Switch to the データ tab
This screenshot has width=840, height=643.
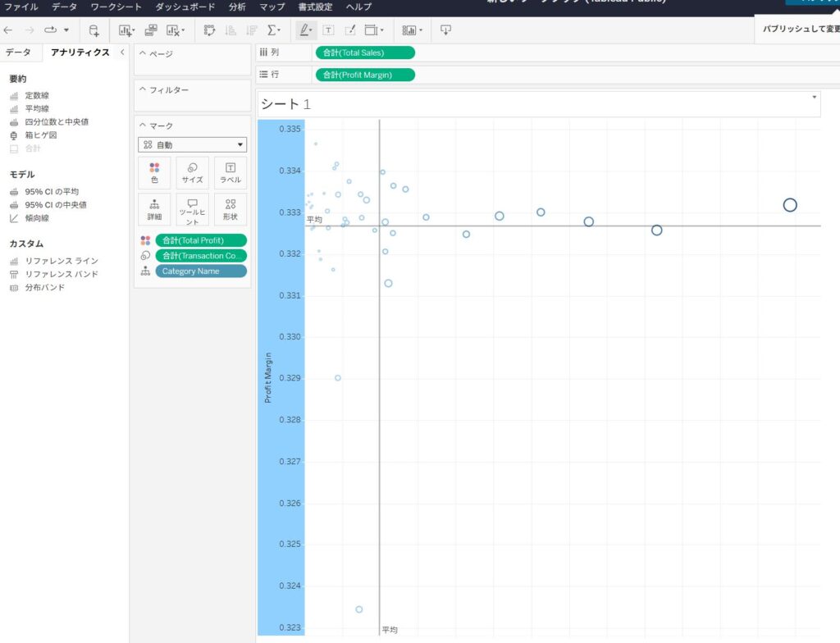pyautogui.click(x=18, y=52)
